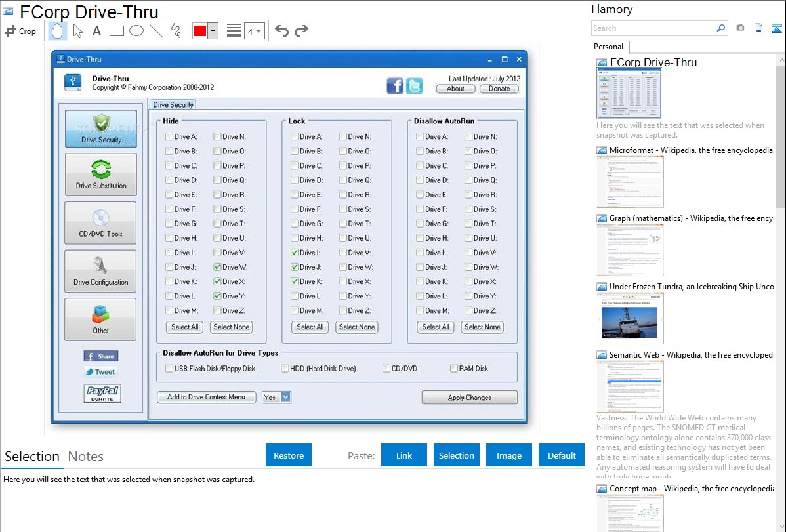This screenshot has height=532, width=786.
Task: Uncheck Drive W: under Hide
Action: click(x=217, y=267)
